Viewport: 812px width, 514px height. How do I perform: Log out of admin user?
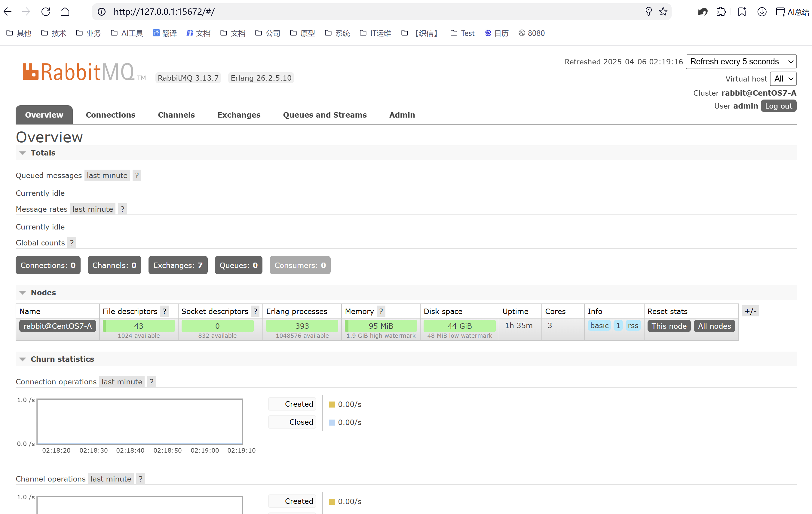tap(778, 106)
